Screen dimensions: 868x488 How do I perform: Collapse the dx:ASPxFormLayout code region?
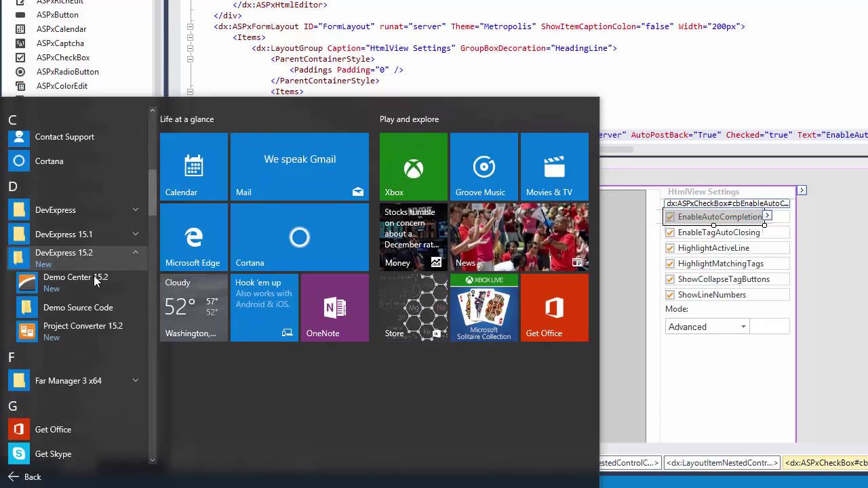pos(190,26)
